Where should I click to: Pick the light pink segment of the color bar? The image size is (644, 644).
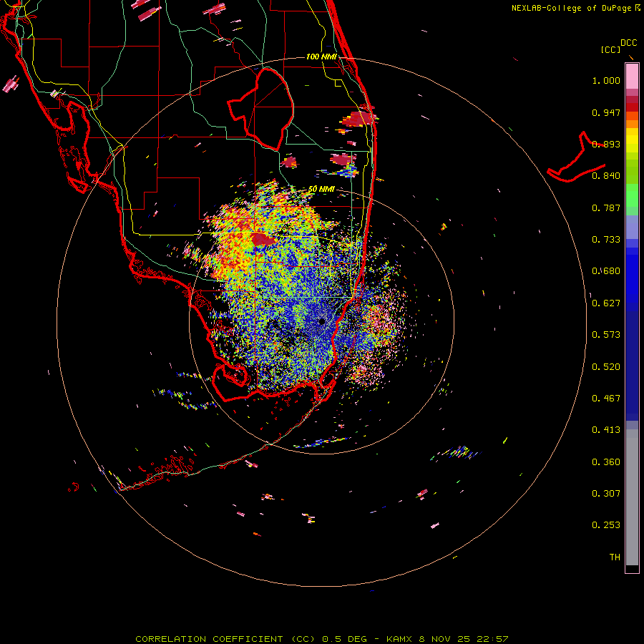coord(632,77)
